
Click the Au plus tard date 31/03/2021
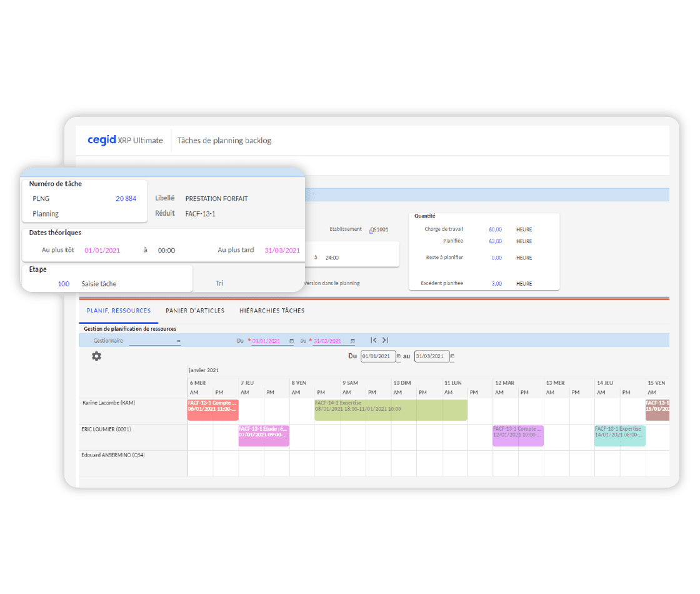[x=282, y=250]
